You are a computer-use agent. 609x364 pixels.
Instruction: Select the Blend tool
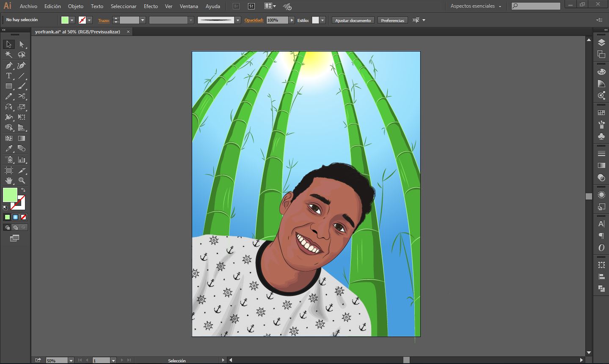(22, 148)
